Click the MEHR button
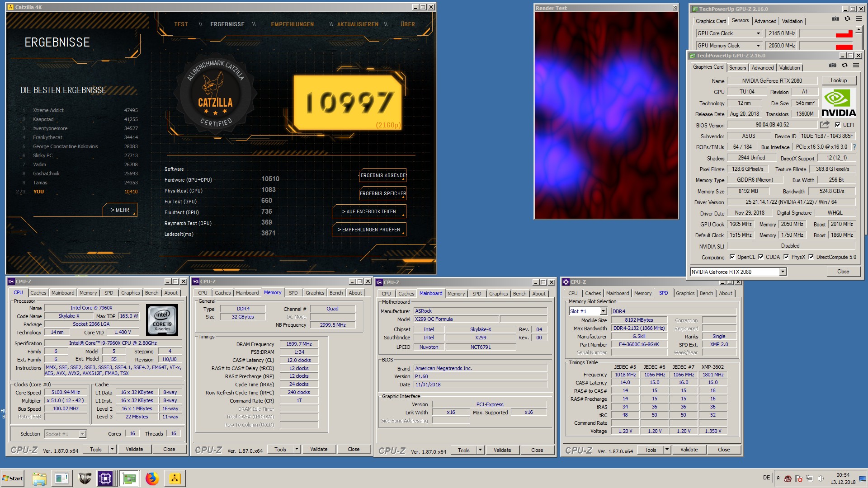The width and height of the screenshot is (868, 488). (120, 210)
